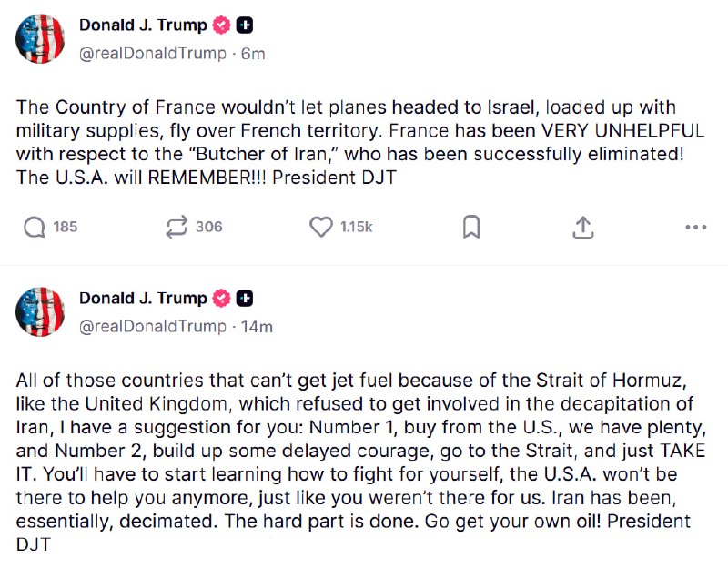Open the profile avatar on the France post
The height and width of the screenshot is (569, 728).
click(41, 39)
